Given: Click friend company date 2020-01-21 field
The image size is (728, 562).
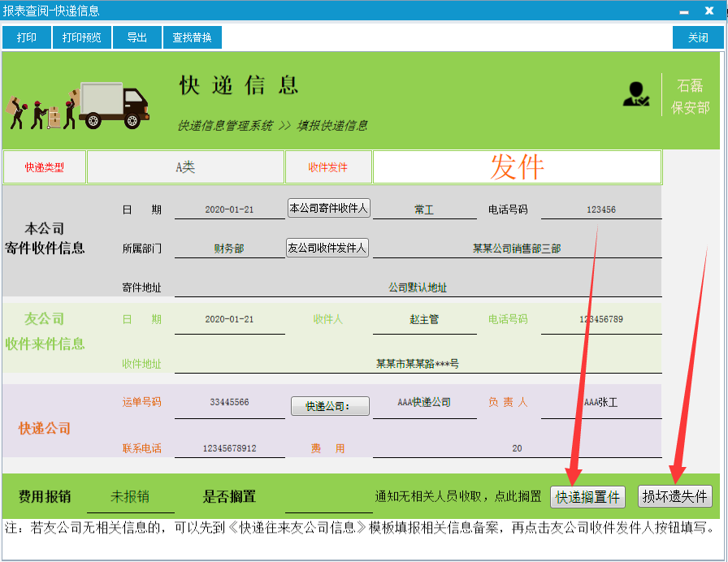Looking at the screenshot, I should (x=229, y=319).
